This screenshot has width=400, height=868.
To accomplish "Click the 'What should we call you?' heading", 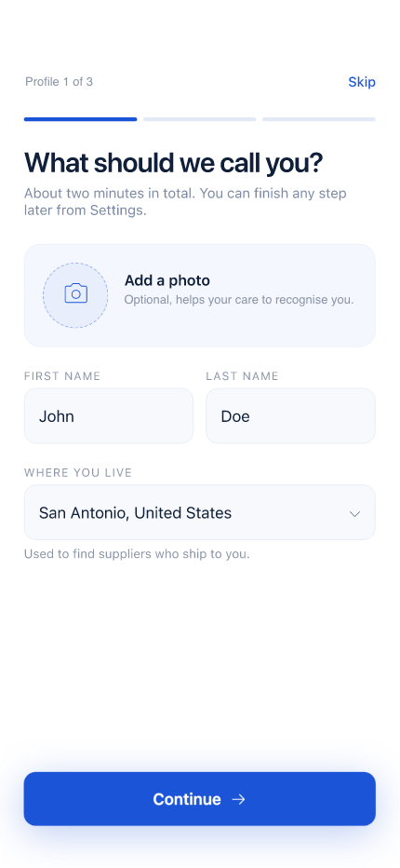I will (x=173, y=163).
